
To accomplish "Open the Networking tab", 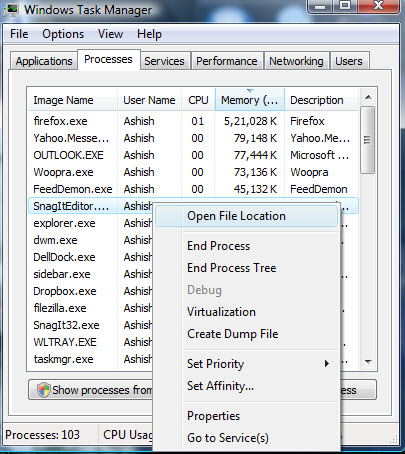I will [296, 61].
